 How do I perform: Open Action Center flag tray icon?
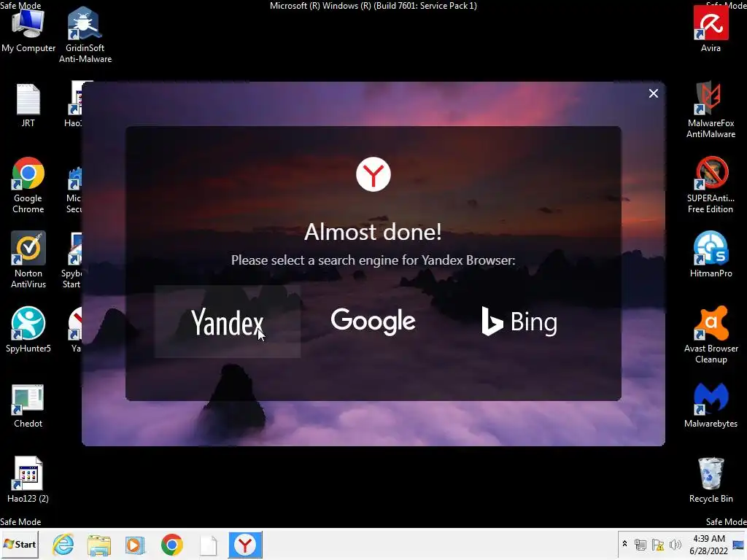coord(658,545)
